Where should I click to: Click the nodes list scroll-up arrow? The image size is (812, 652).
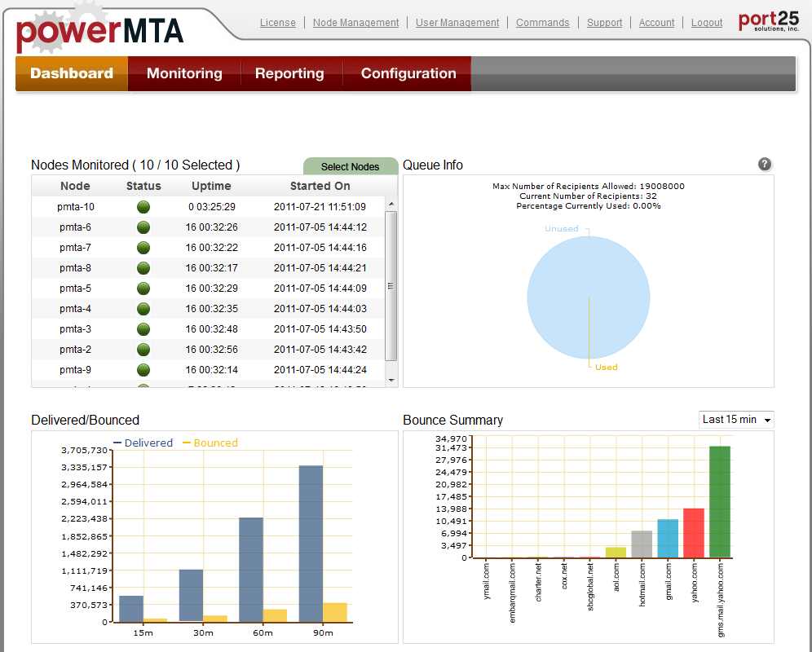391,204
